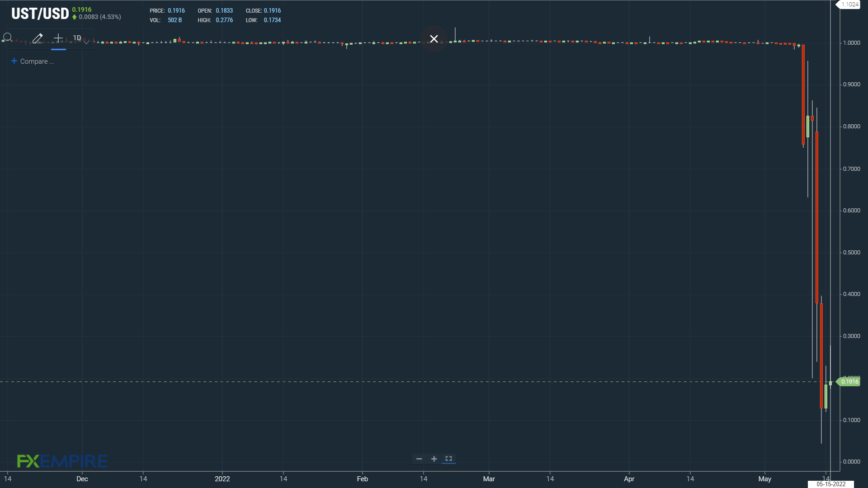Click the 1.0000 price axis label
The height and width of the screenshot is (488, 868).
(x=851, y=42)
